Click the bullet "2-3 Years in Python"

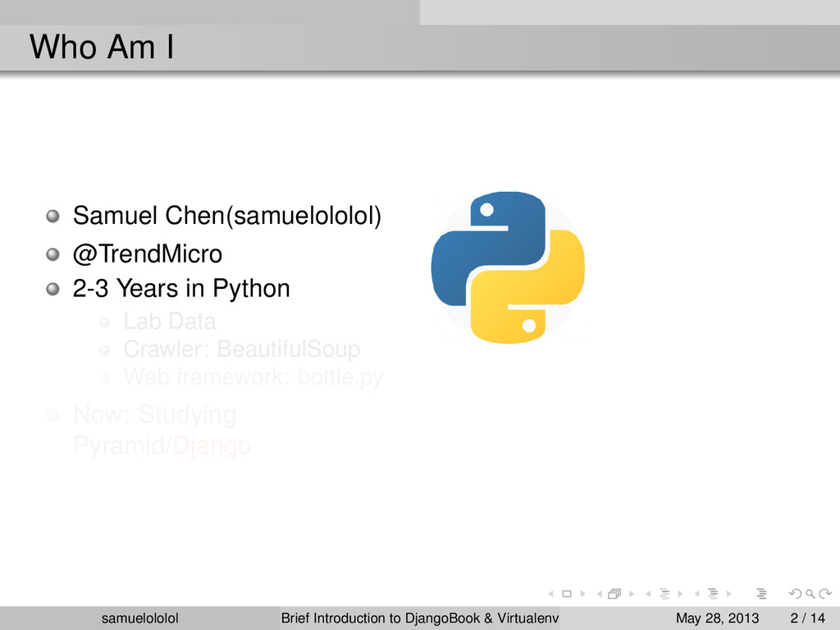pos(181,289)
